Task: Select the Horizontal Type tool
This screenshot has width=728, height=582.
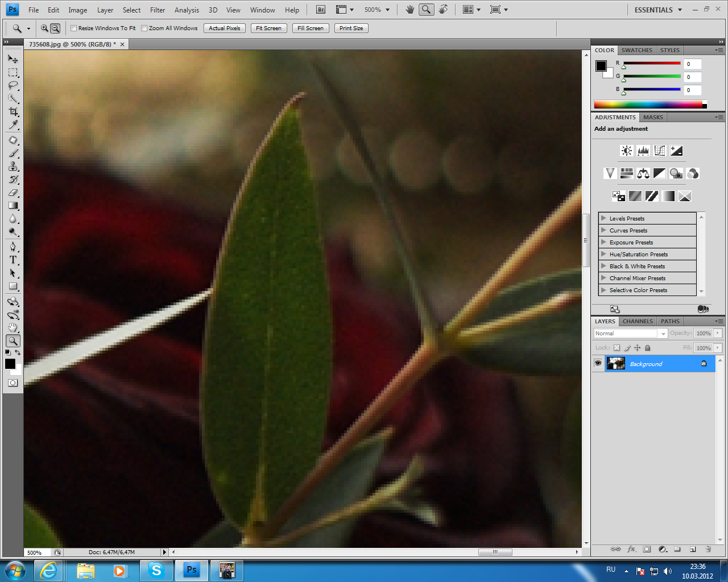Action: [x=13, y=260]
